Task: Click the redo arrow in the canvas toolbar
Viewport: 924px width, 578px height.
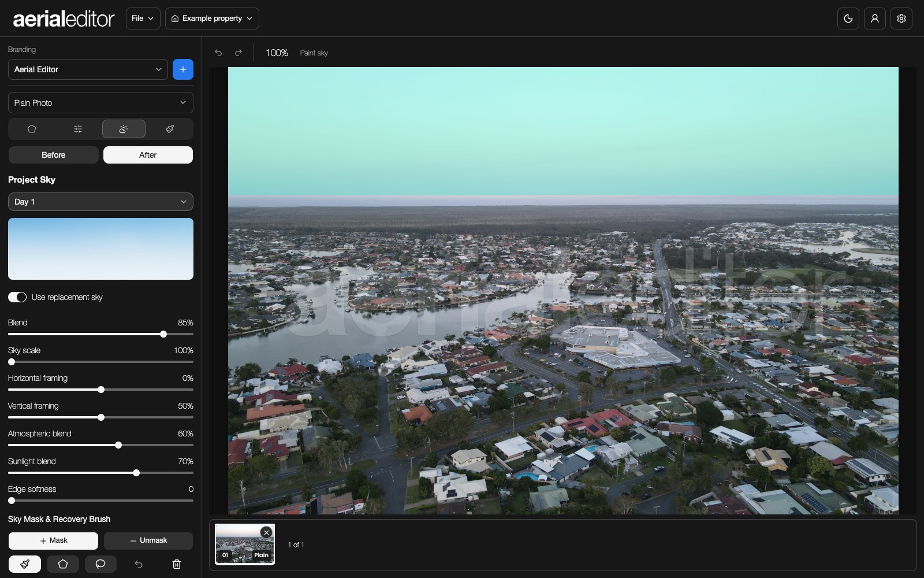Action: pos(238,53)
